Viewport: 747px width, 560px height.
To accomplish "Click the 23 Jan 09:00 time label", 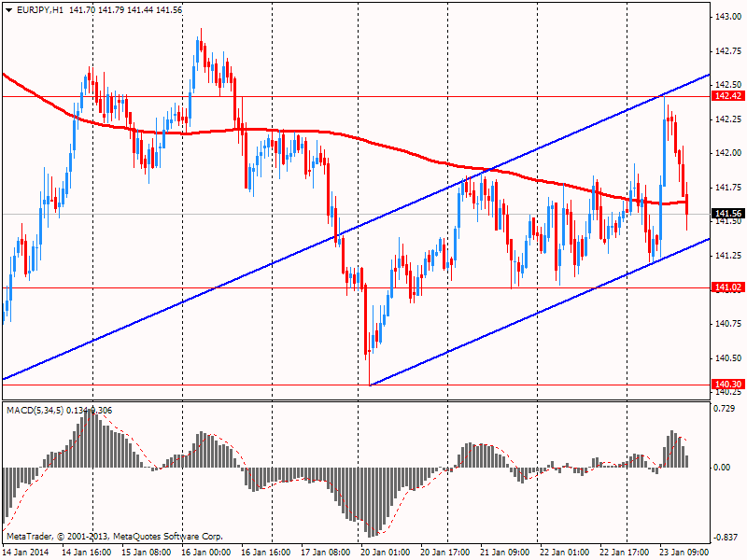I will 684,552.
